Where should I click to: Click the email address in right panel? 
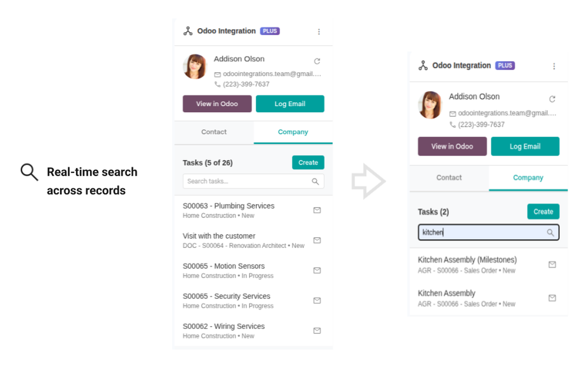coord(507,113)
